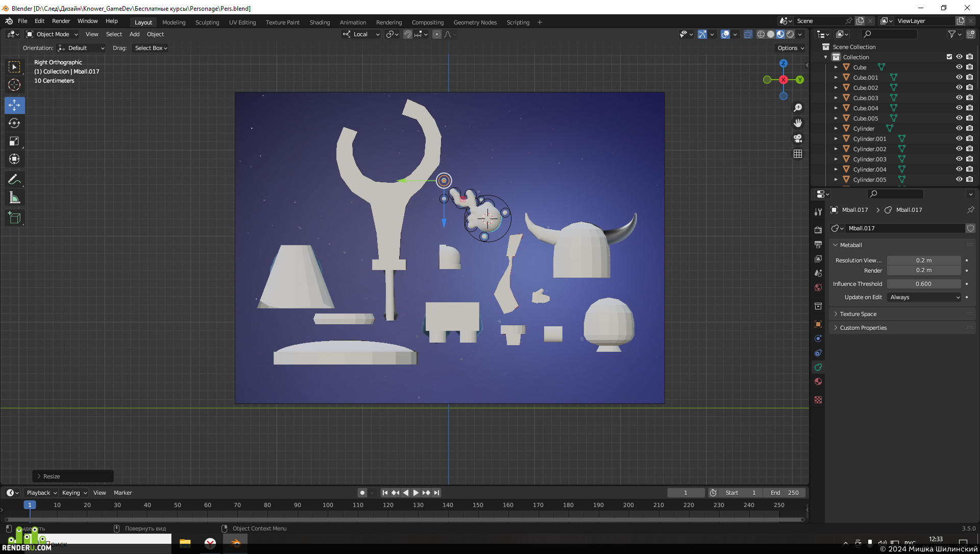Choose the Measure tool
The image size is (980, 554).
[14, 198]
